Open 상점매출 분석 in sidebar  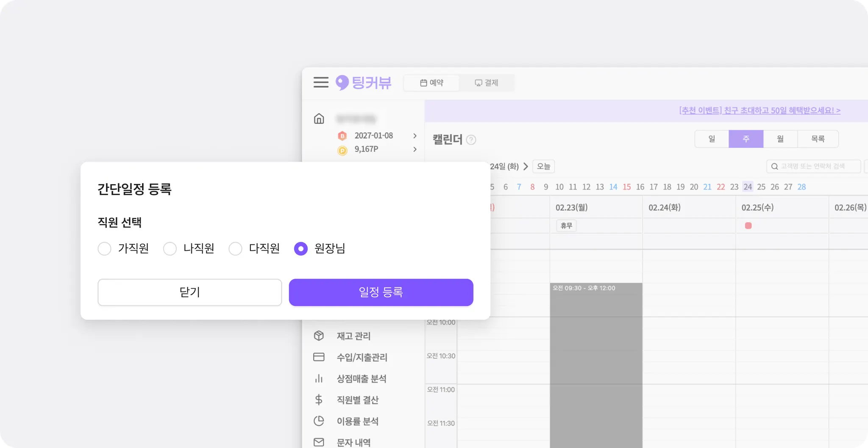click(x=362, y=378)
